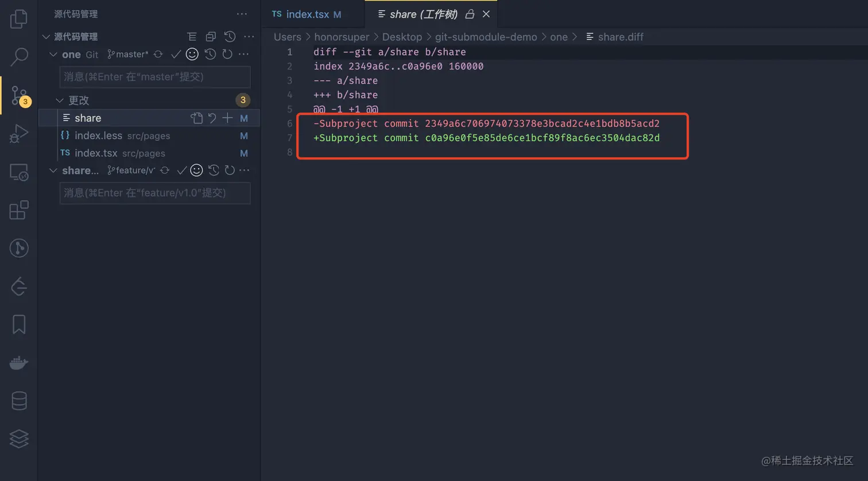Toggle the lock icon on share tab
The image size is (868, 481).
click(470, 14)
